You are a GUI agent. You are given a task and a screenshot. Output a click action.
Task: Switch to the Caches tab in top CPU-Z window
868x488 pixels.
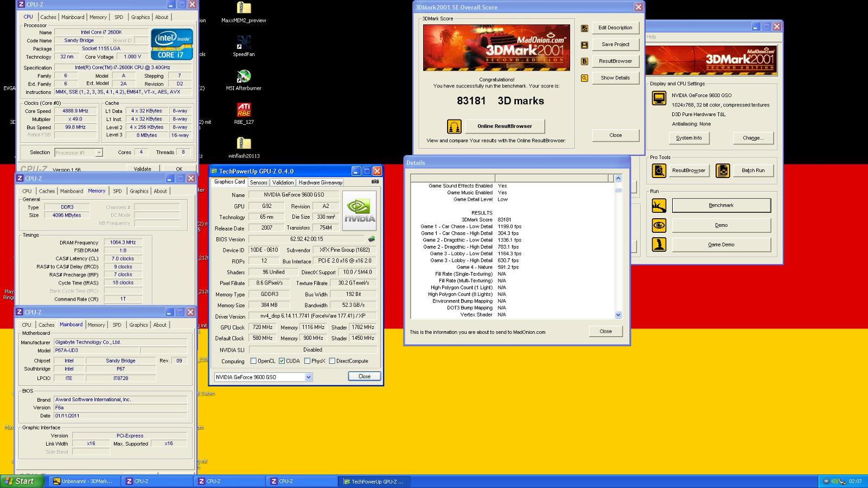pyautogui.click(x=48, y=17)
